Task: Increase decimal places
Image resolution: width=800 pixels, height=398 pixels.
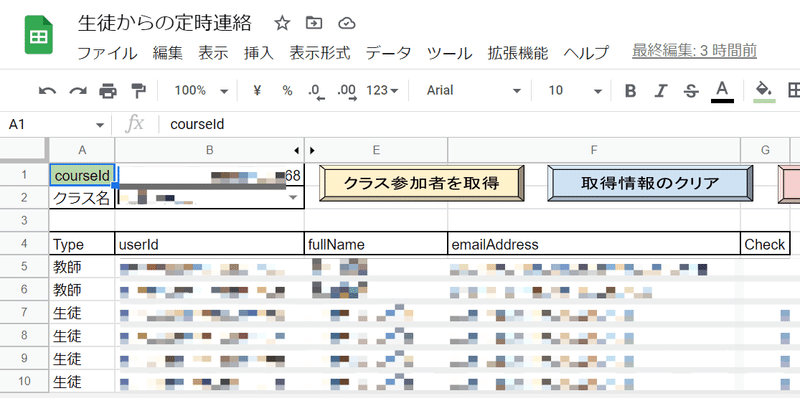Action: (346, 92)
